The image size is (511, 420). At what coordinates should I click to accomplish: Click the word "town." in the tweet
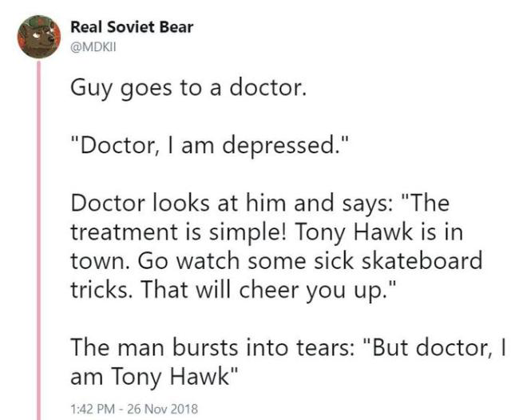(x=101, y=261)
